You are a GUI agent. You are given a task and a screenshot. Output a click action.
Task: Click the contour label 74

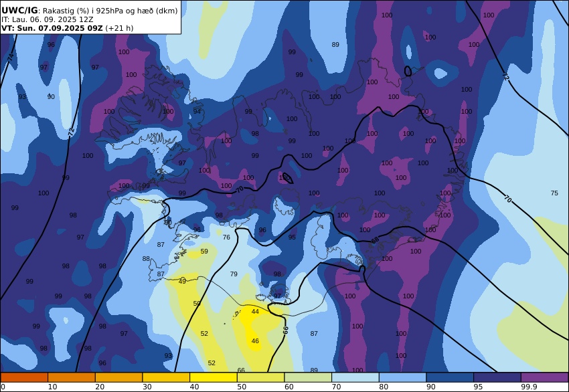[x=11, y=57]
